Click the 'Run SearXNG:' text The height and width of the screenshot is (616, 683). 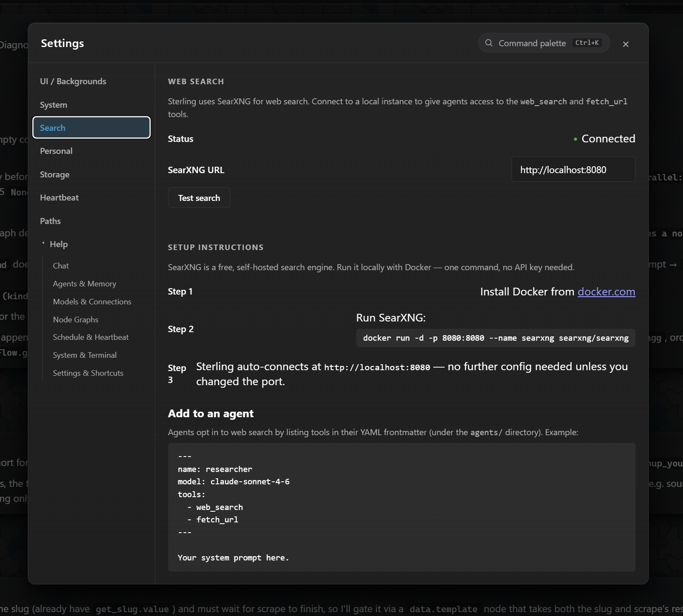pyautogui.click(x=391, y=318)
